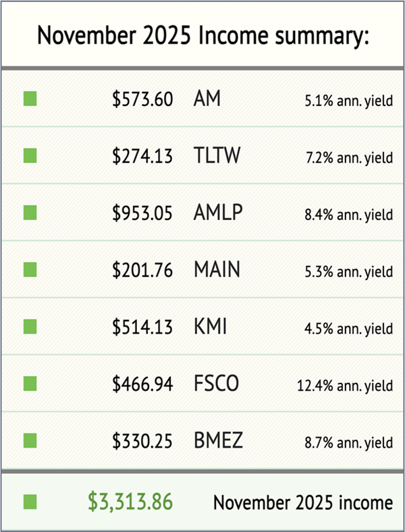Image resolution: width=405 pixels, height=532 pixels.
Task: Click the green square beside BMEZ
Action: pyautogui.click(x=30, y=442)
